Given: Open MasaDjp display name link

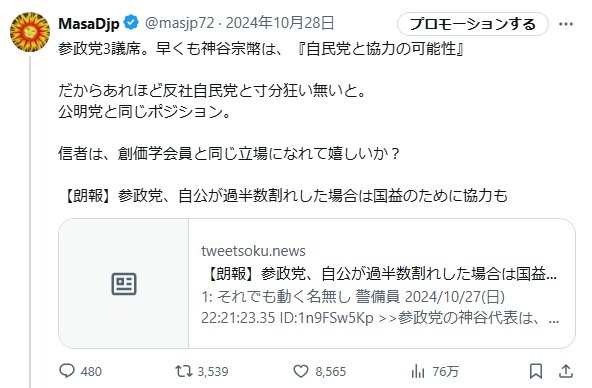Looking at the screenshot, I should point(89,23).
